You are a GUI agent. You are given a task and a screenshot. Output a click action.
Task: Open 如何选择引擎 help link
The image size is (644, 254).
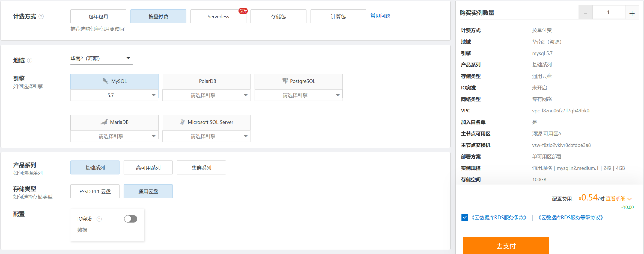click(28, 86)
